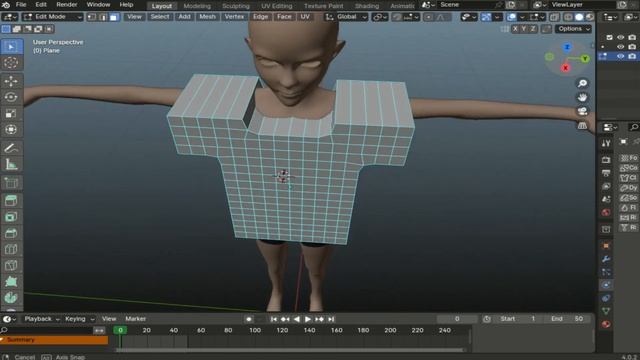Open overlays options dropdown arrow
640x360 pixels.
pyautogui.click(x=522, y=17)
